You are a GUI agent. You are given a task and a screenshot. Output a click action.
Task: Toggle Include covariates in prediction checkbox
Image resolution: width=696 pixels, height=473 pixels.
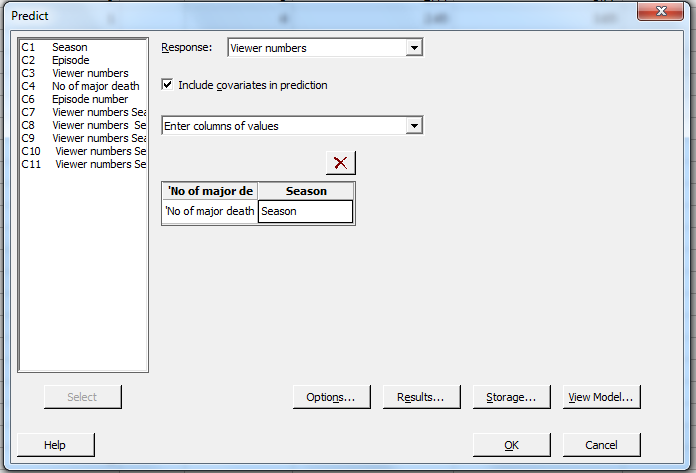point(168,86)
